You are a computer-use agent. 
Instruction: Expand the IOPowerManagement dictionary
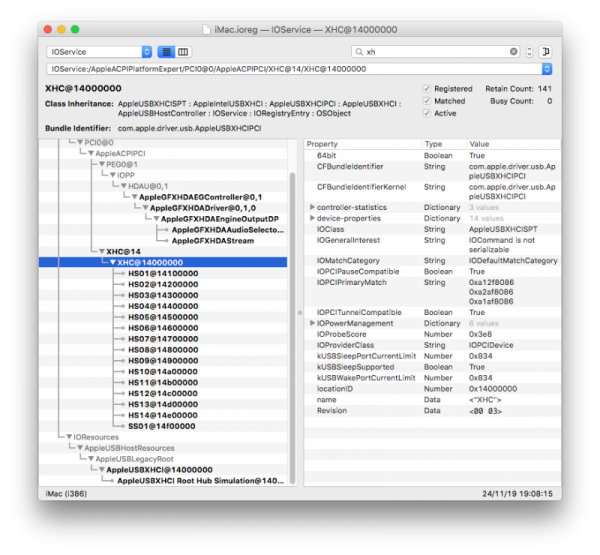tap(312, 323)
